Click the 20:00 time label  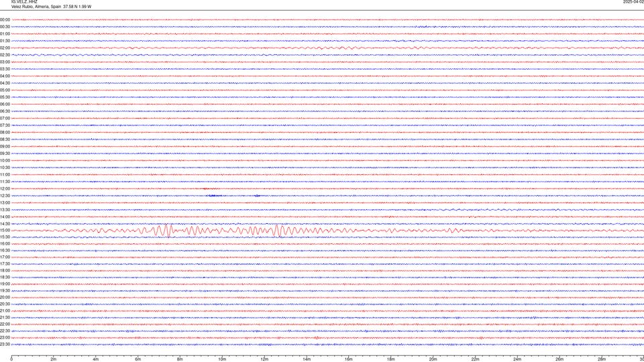[x=5, y=298]
